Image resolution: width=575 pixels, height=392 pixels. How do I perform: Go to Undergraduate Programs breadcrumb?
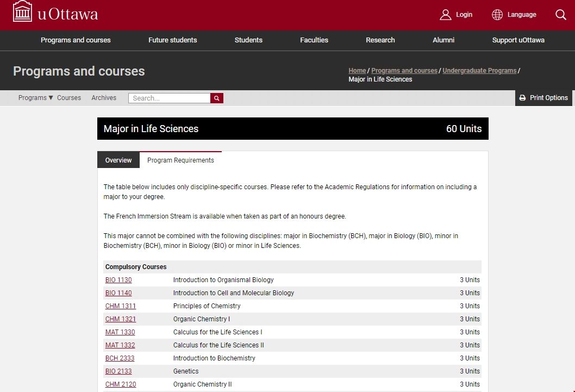(x=479, y=71)
